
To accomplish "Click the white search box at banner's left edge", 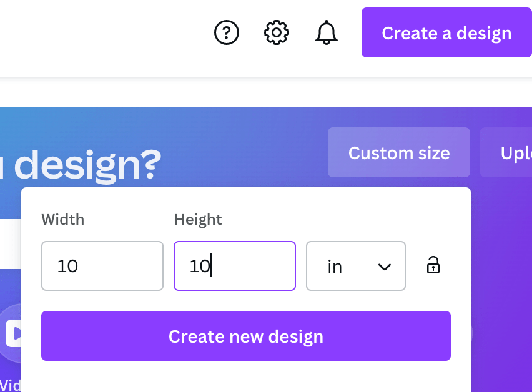I will tap(10, 243).
